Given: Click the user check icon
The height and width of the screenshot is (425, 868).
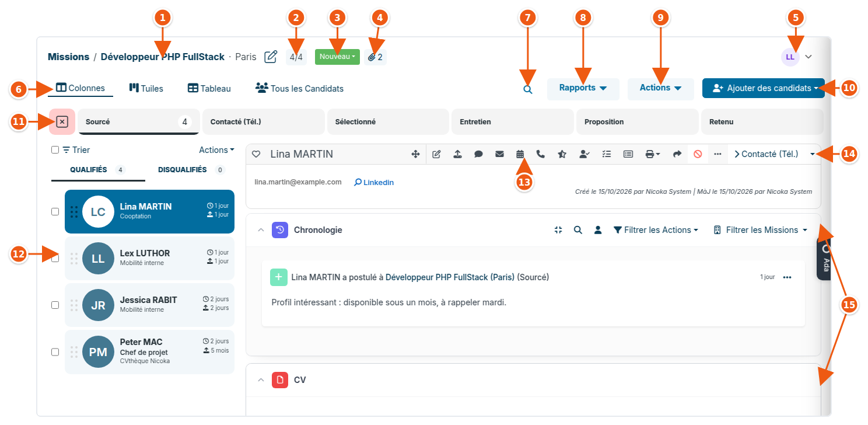Looking at the screenshot, I should pos(584,154).
